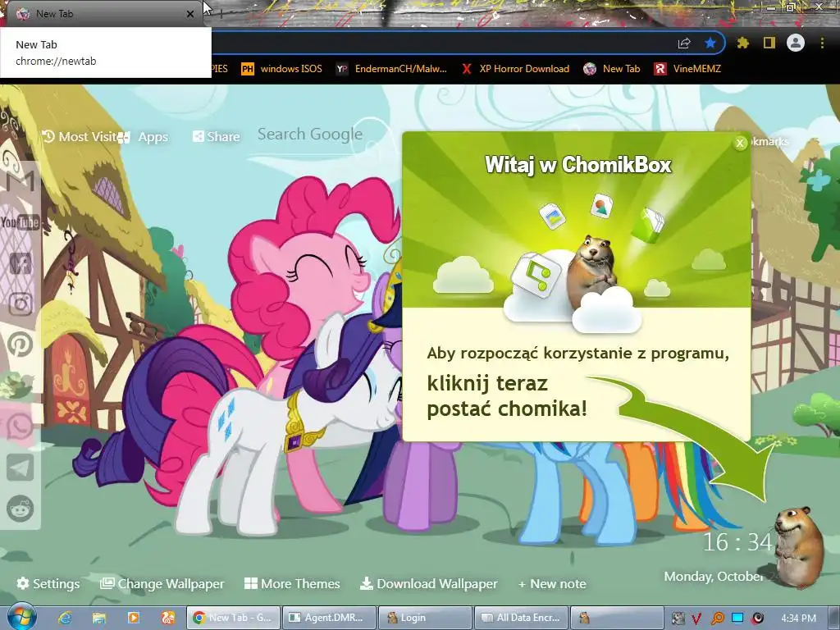
Task: Open UC Browser icon on taskbar
Action: click(x=167, y=618)
